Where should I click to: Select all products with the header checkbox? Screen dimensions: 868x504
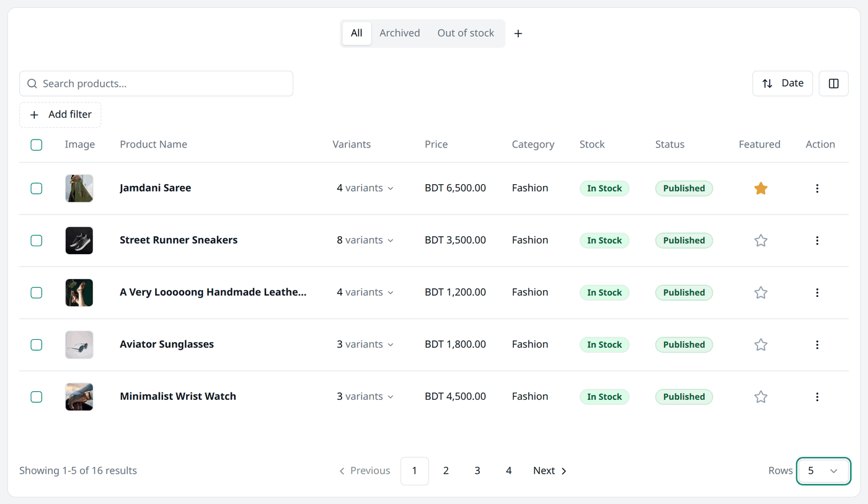point(37,145)
